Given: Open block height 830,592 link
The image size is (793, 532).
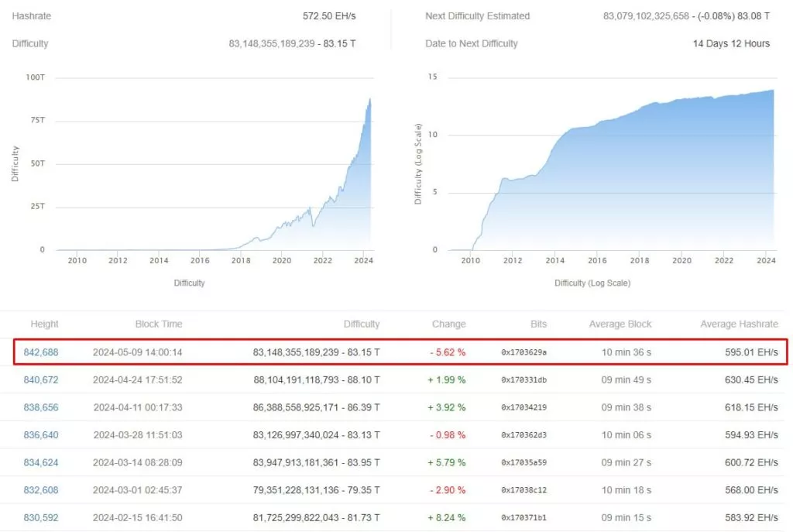Looking at the screenshot, I should pos(41,517).
